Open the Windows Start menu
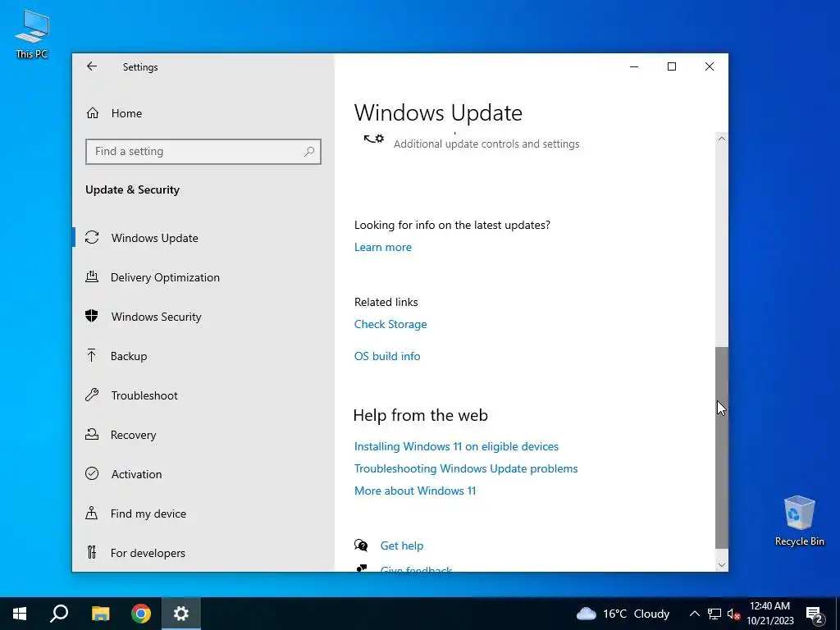Screen dimensions: 840x630 (x=20, y=614)
